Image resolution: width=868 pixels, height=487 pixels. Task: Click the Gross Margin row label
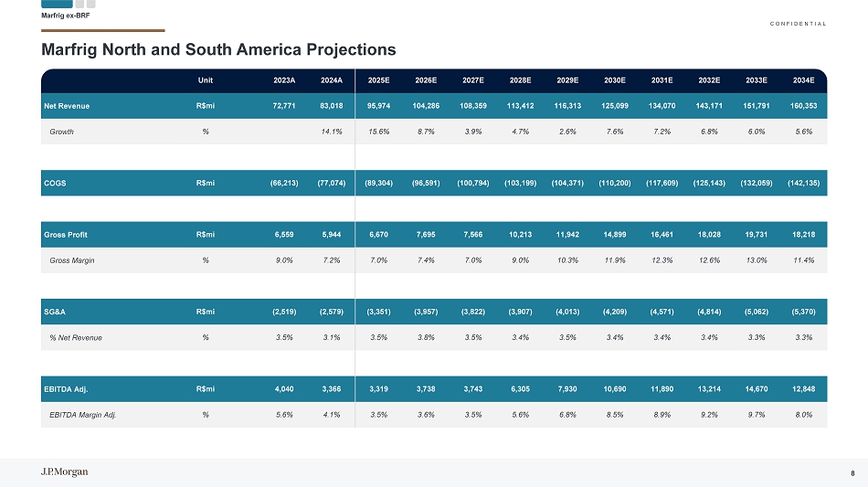(72, 260)
